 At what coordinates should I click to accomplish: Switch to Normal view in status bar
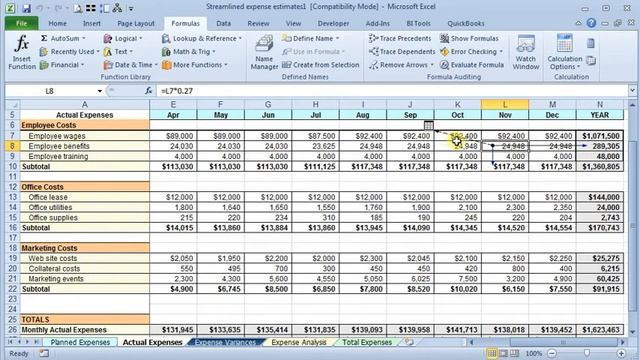pos(492,353)
